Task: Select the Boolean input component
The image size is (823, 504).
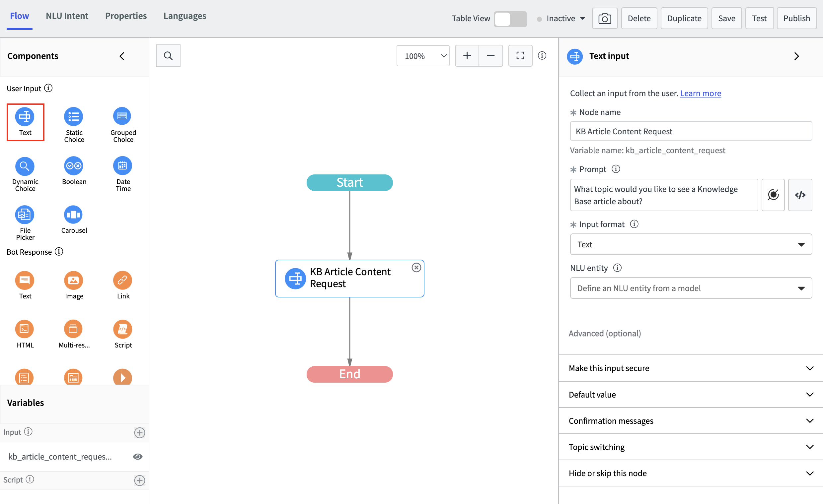Action: click(74, 170)
